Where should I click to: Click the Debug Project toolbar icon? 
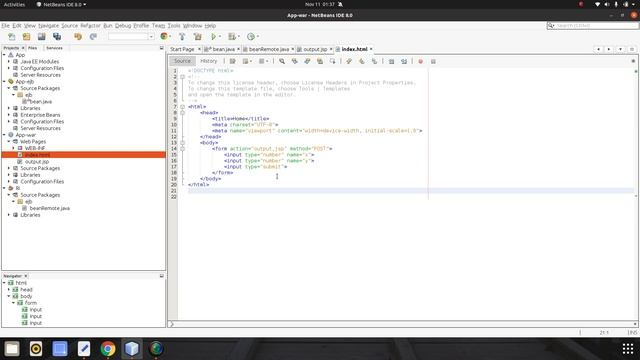pyautogui.click(x=232, y=37)
